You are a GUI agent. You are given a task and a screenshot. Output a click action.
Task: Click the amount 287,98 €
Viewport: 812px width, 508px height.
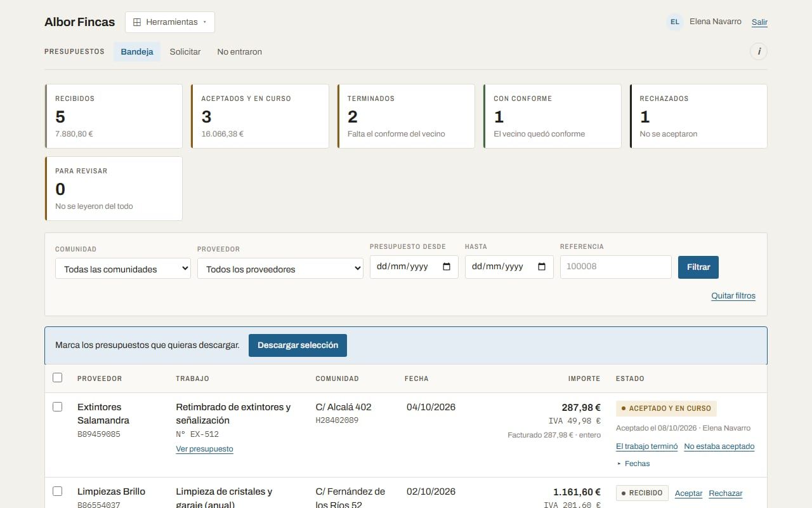point(581,408)
